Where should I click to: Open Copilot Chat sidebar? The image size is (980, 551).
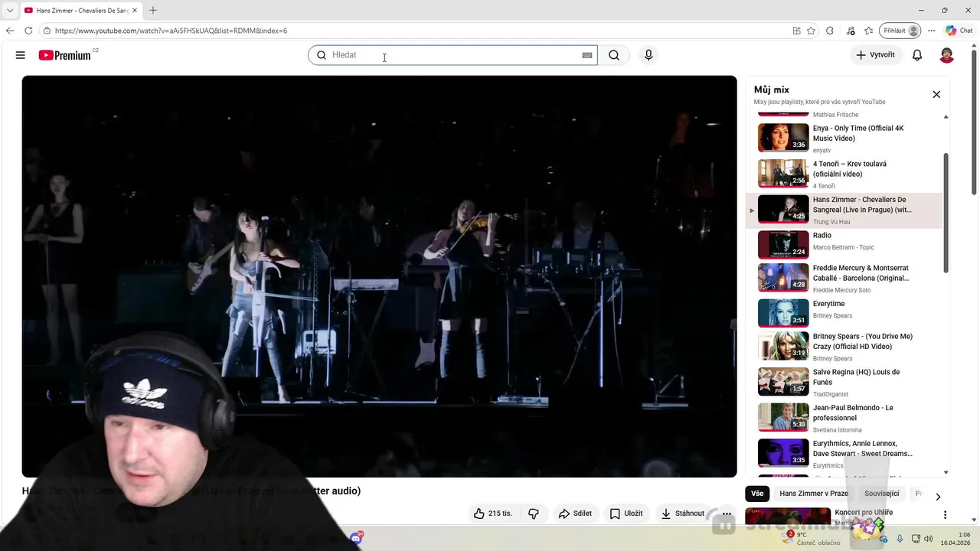959,31
